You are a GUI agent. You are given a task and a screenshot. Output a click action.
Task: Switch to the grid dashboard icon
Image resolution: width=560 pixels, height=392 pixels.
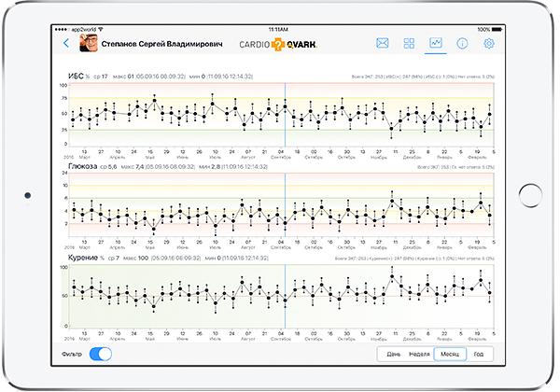(x=409, y=43)
